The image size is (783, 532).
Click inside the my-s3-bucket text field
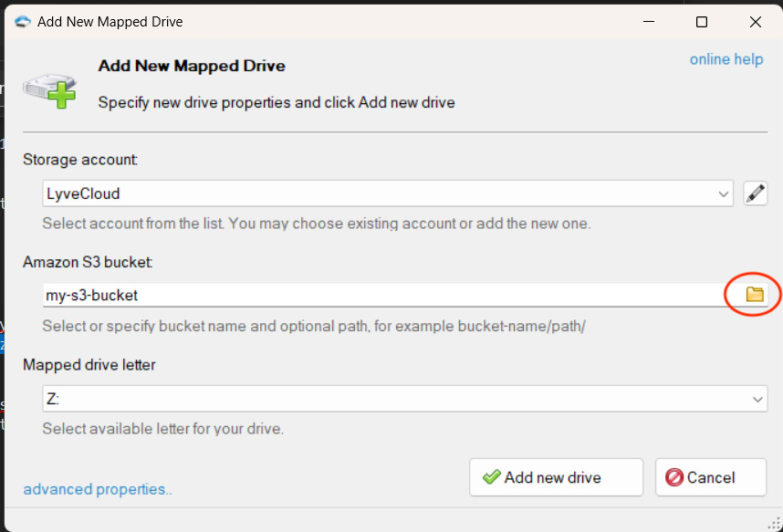tap(384, 295)
